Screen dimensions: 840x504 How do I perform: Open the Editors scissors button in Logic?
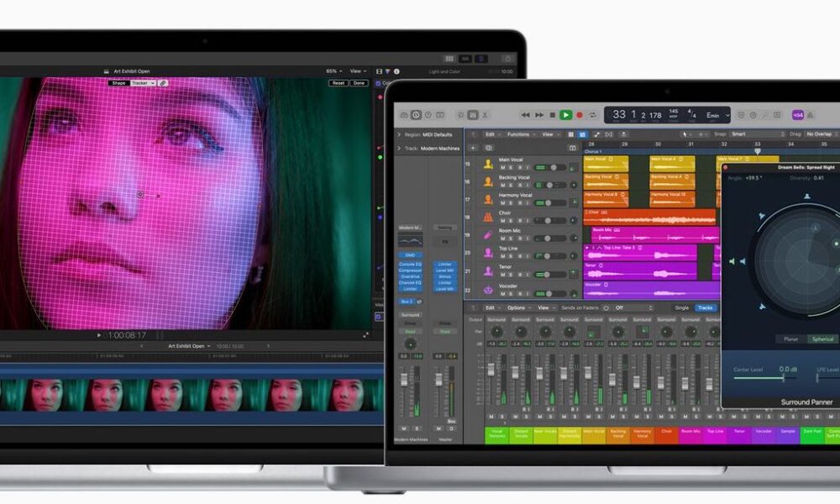point(485,115)
